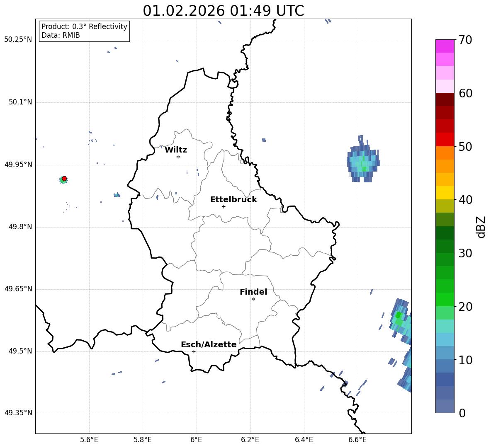Image resolution: width=491 pixels, height=448 pixels.
Task: Click the red dot marker near 49.92°N
Action: click(x=64, y=179)
